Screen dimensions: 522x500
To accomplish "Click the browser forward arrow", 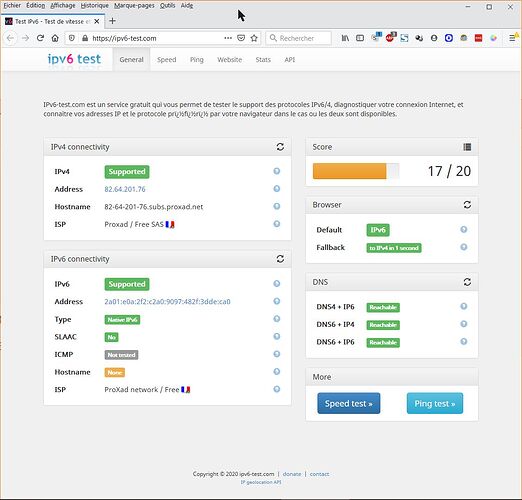I will tap(25, 38).
